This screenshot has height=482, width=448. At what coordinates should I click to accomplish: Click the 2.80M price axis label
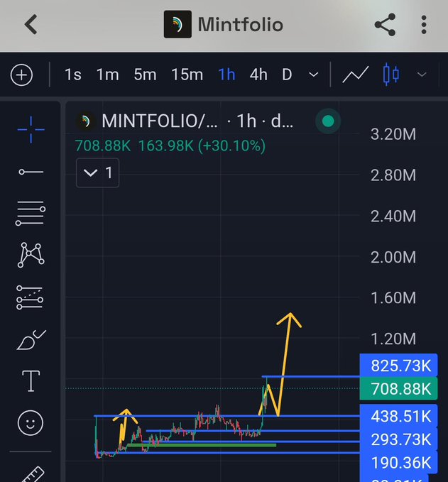(x=393, y=175)
